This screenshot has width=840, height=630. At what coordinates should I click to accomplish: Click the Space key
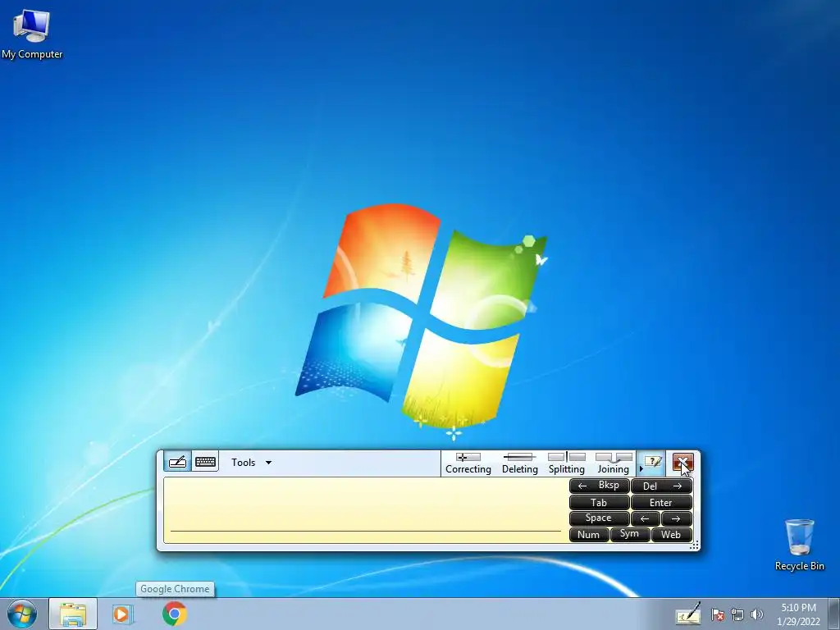pos(599,518)
